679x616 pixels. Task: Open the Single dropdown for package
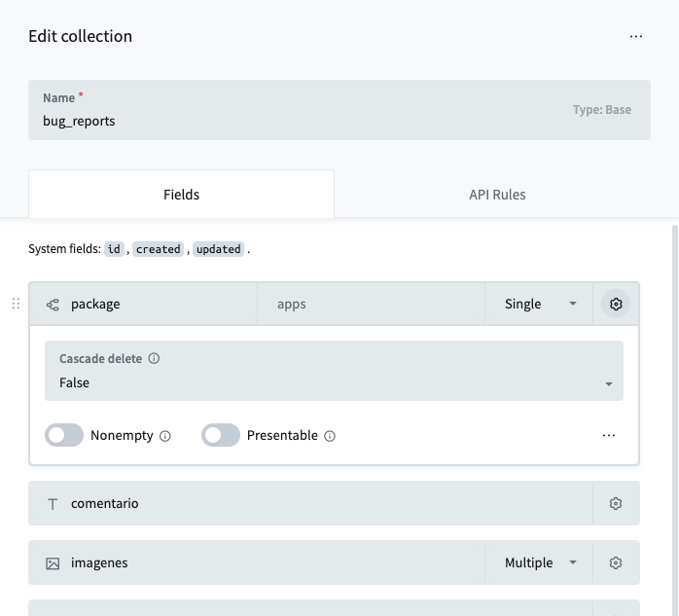pyautogui.click(x=539, y=305)
